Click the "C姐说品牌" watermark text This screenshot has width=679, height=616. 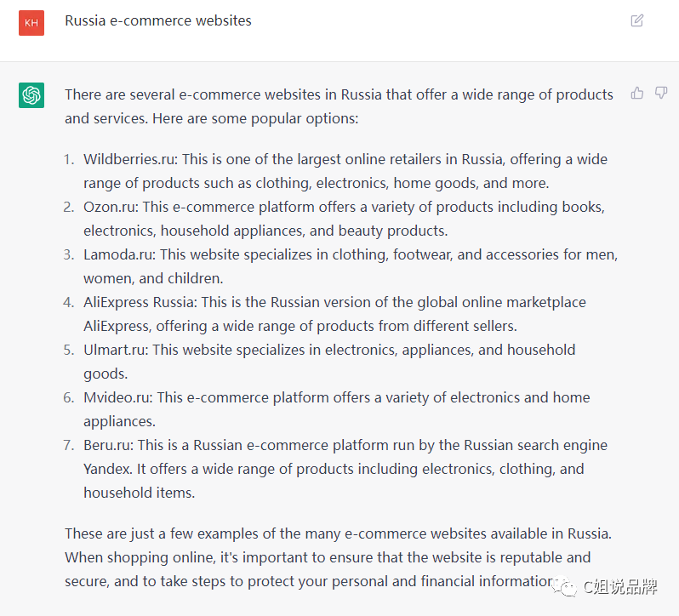(619, 587)
